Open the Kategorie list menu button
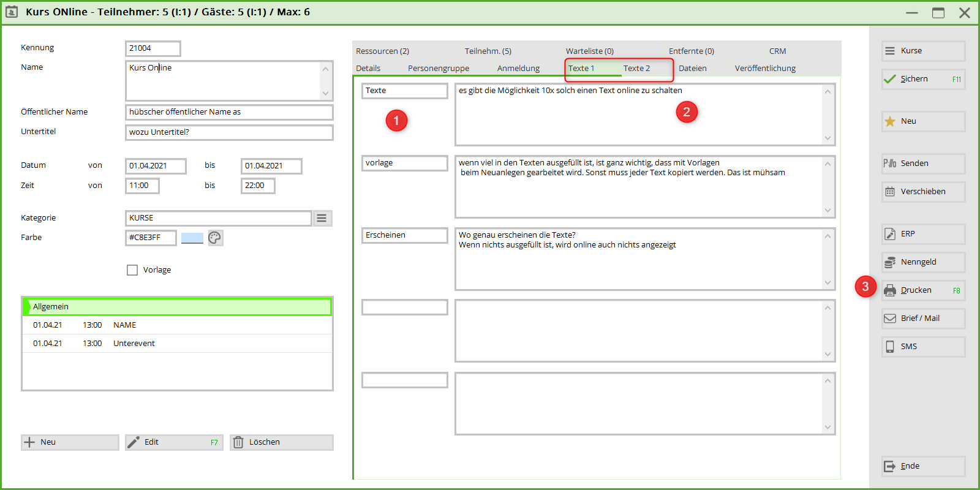980x490 pixels. click(x=322, y=218)
